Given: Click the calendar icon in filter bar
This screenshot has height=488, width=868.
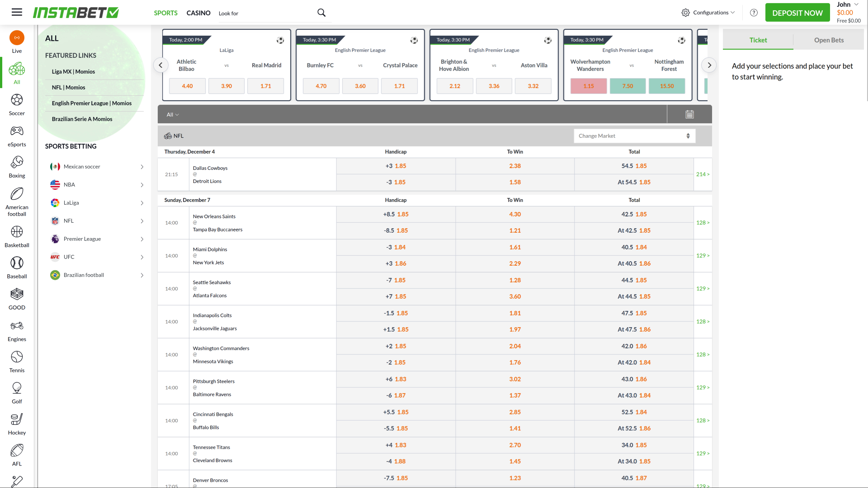Looking at the screenshot, I should (689, 115).
